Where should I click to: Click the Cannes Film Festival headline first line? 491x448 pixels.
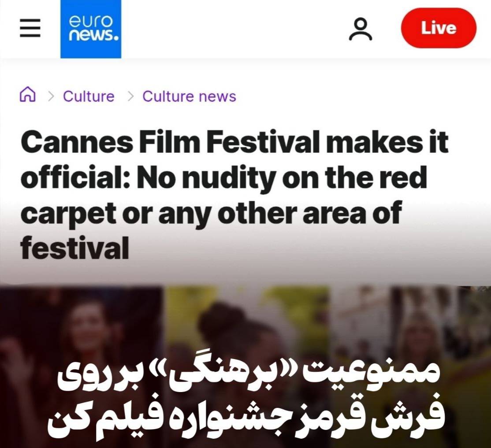pyautogui.click(x=234, y=142)
